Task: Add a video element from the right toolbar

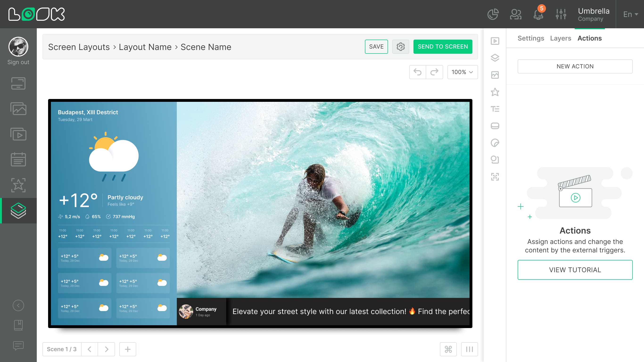Action: click(495, 41)
